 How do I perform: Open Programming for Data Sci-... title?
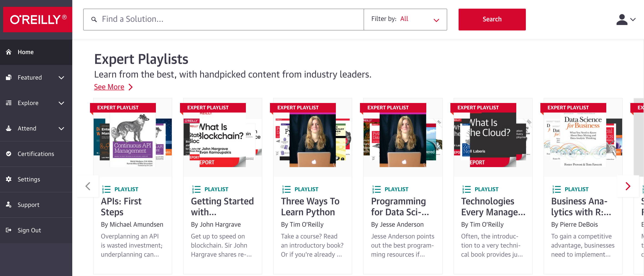[x=400, y=207]
